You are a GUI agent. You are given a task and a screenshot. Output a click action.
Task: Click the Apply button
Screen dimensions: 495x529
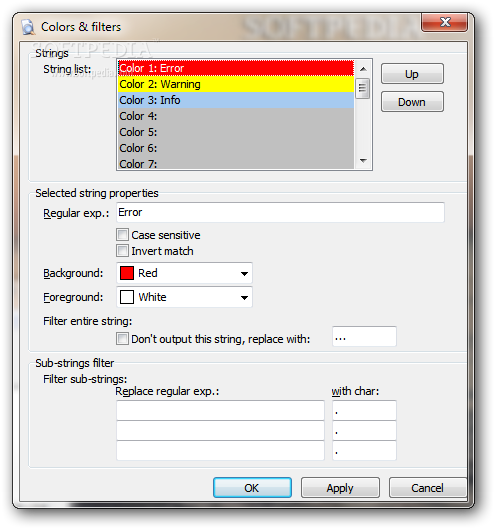340,488
